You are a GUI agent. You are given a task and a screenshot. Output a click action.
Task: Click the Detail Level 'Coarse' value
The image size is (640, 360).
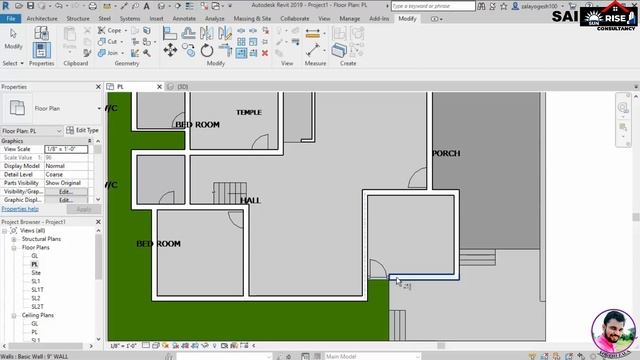point(66,174)
